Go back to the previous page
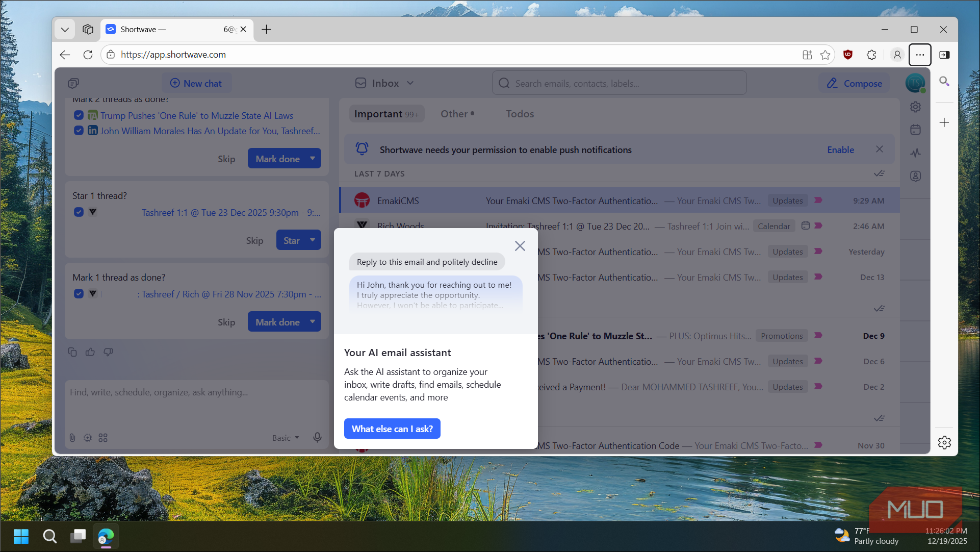This screenshot has width=980, height=552. click(65, 55)
